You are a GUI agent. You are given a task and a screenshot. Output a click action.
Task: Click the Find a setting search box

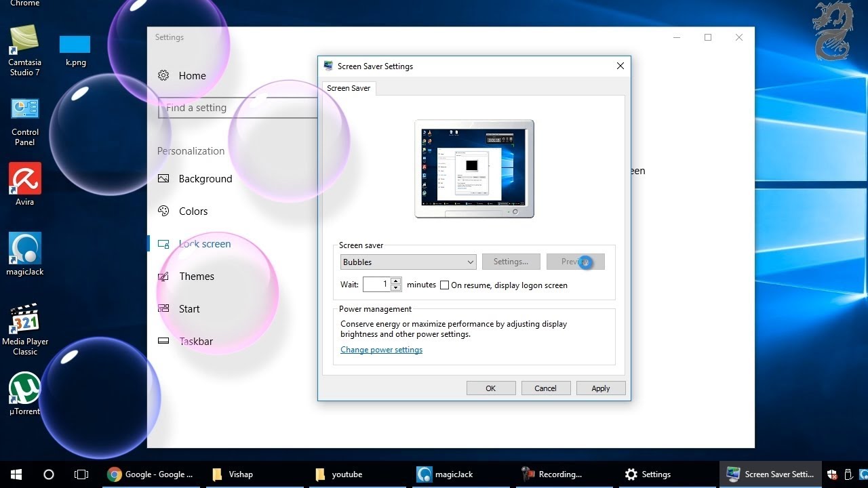coord(239,108)
